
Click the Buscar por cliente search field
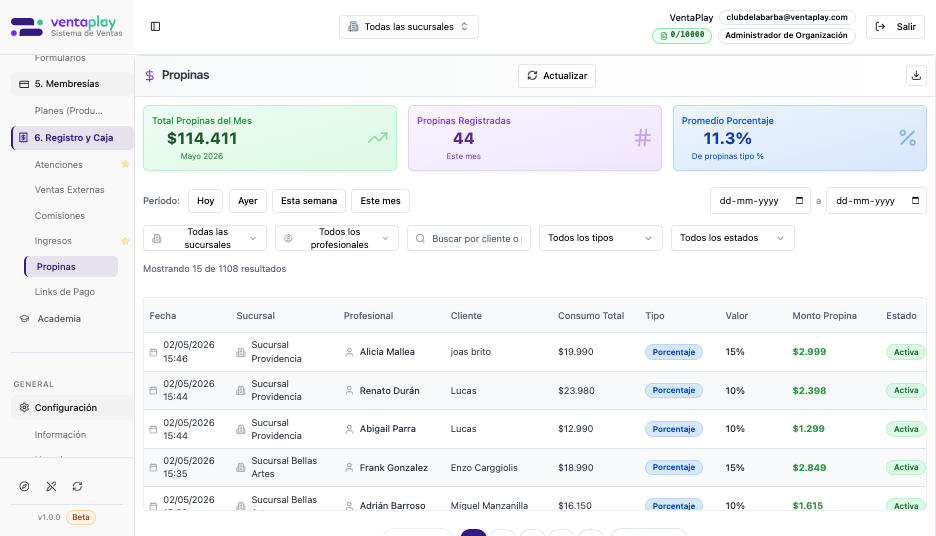pos(469,238)
